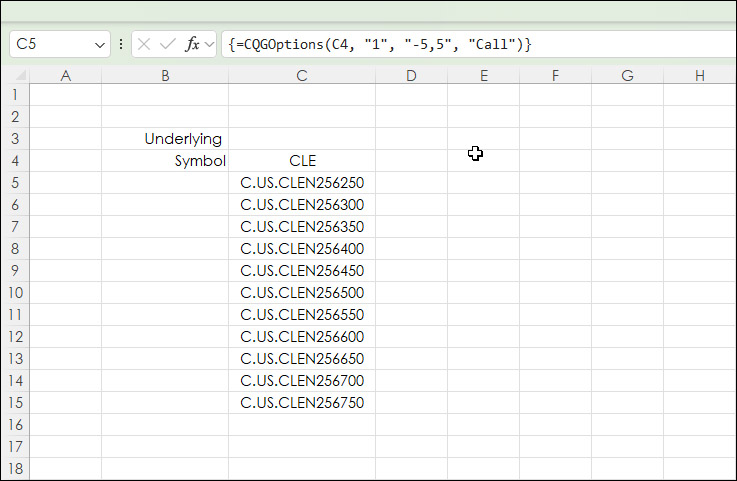Select column C header

(x=302, y=76)
